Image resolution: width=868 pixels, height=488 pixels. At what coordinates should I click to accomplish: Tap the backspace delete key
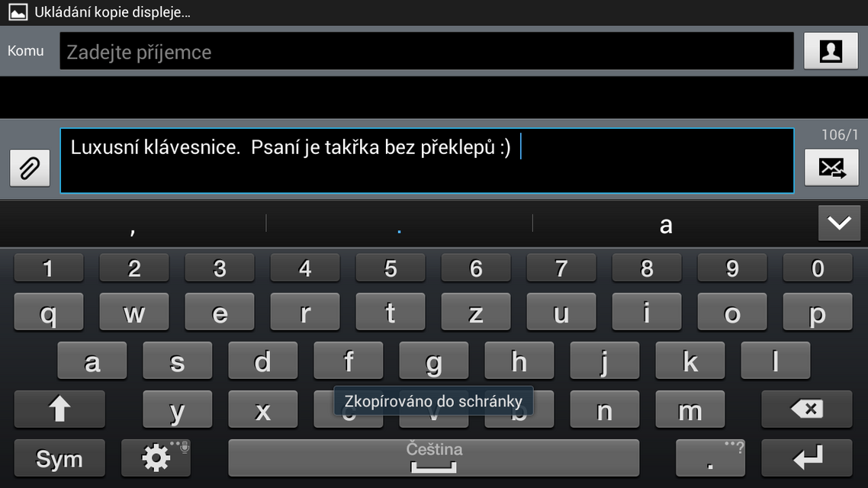click(x=806, y=409)
